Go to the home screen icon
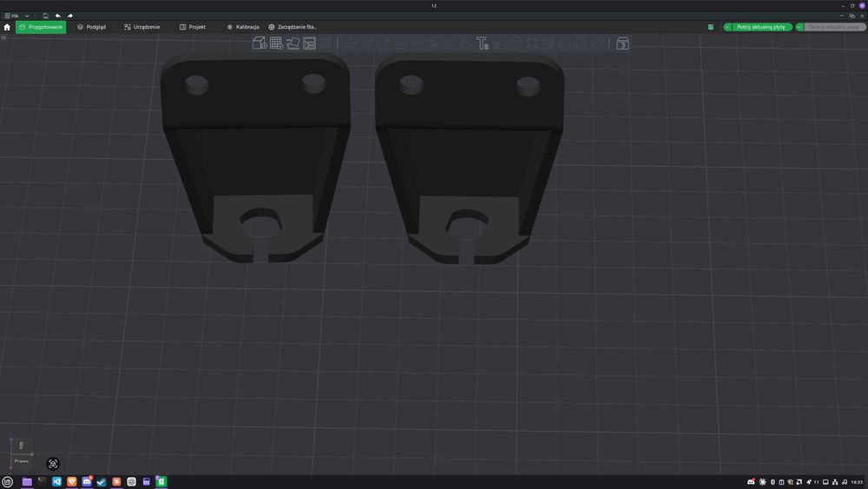868x489 pixels. click(x=7, y=27)
